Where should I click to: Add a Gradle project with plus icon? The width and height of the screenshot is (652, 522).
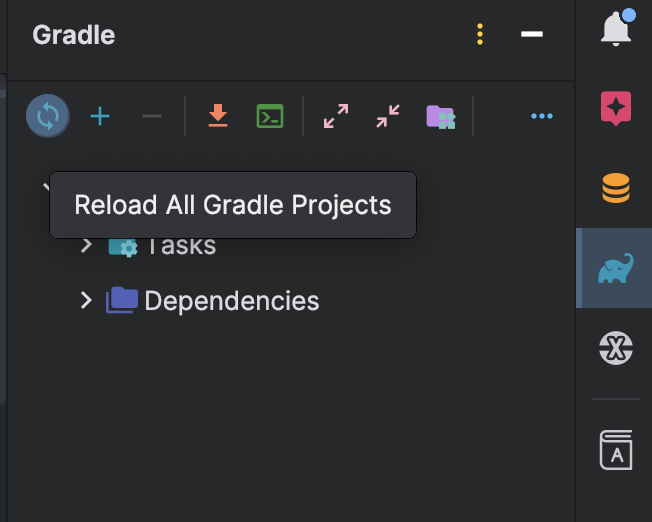pyautogui.click(x=100, y=116)
